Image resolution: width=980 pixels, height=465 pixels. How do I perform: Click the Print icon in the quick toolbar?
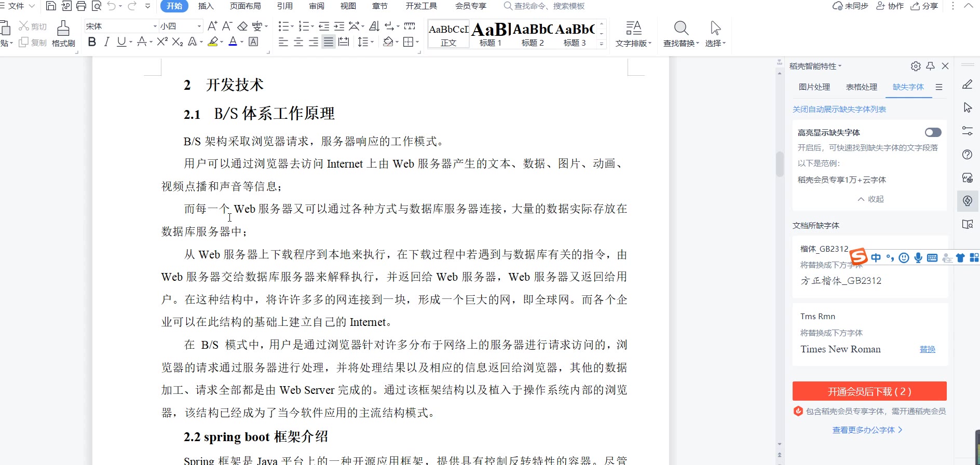[x=81, y=6]
